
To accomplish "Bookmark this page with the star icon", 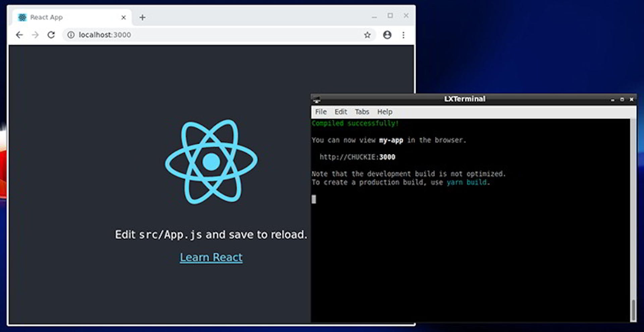I will click(x=367, y=35).
